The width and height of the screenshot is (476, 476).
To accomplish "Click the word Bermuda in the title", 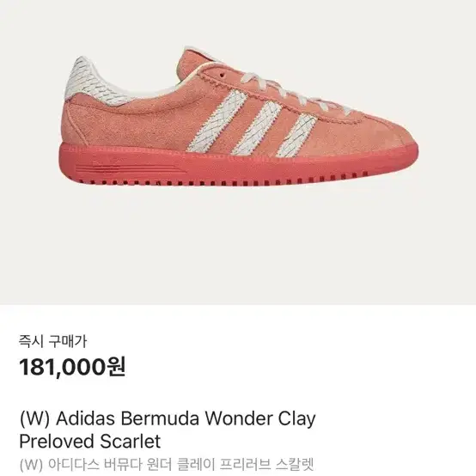I will [160, 418].
